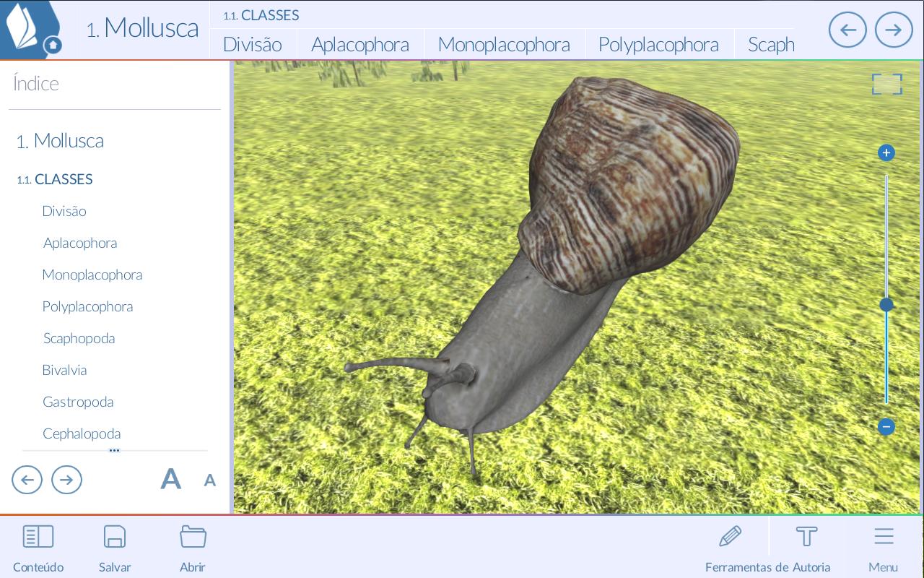The image size is (924, 578).
Task: Expand index list ellipsis handle
Action: point(114,450)
